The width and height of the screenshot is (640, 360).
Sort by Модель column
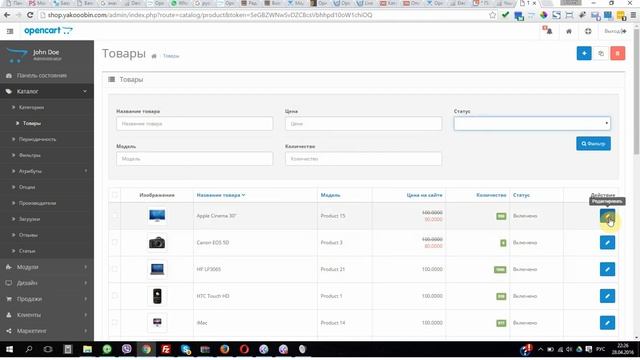(330, 195)
